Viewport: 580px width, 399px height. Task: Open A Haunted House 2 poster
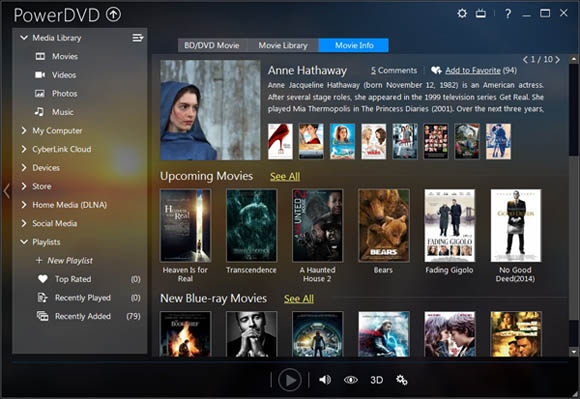pyautogui.click(x=317, y=225)
